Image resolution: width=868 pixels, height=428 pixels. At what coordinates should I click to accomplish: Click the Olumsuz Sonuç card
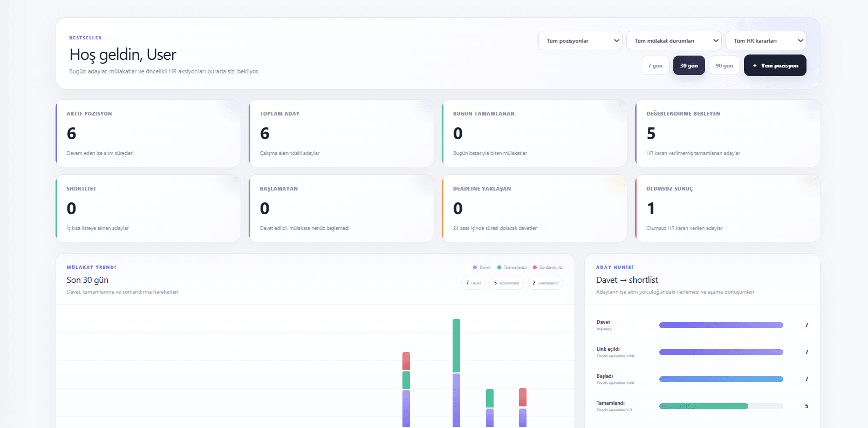pos(728,208)
